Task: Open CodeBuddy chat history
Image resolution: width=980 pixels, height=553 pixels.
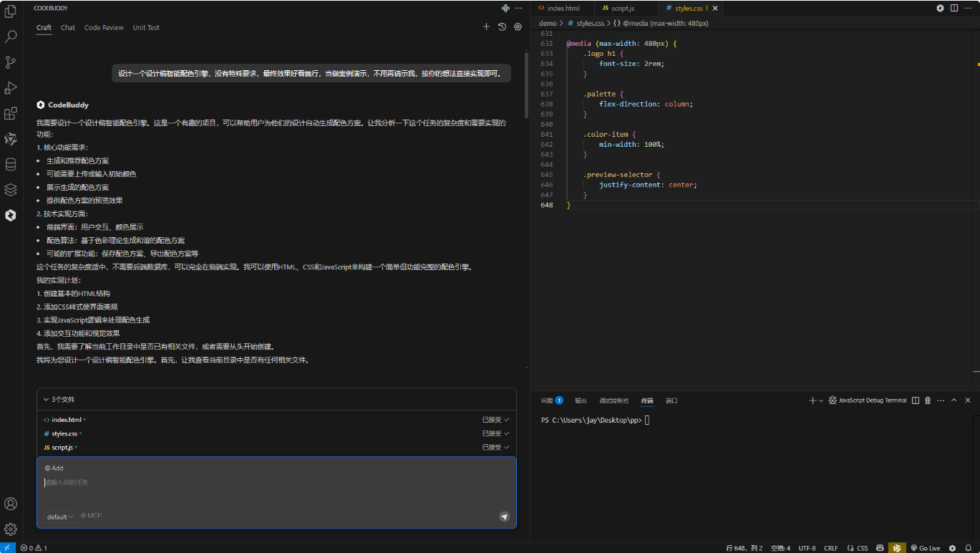Action: (x=502, y=27)
